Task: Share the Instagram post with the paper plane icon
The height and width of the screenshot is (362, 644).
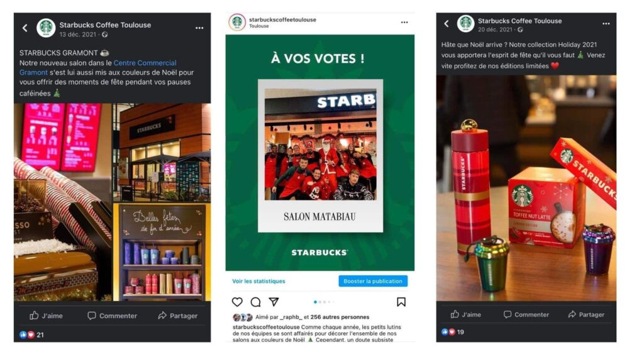Action: point(274,302)
